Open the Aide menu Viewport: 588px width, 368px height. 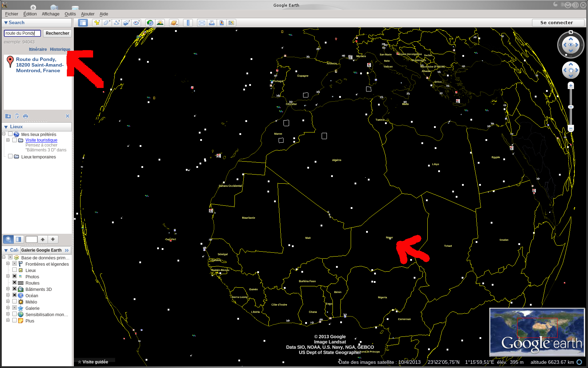click(104, 14)
